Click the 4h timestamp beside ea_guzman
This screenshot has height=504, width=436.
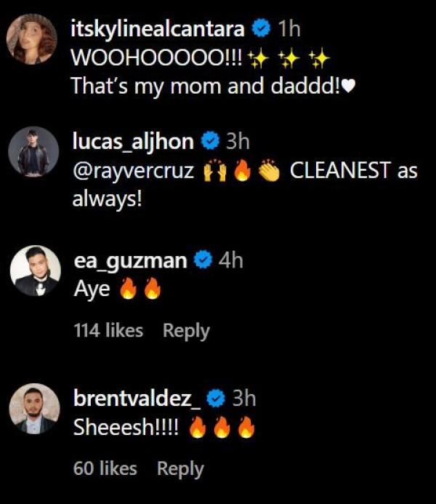click(x=230, y=260)
